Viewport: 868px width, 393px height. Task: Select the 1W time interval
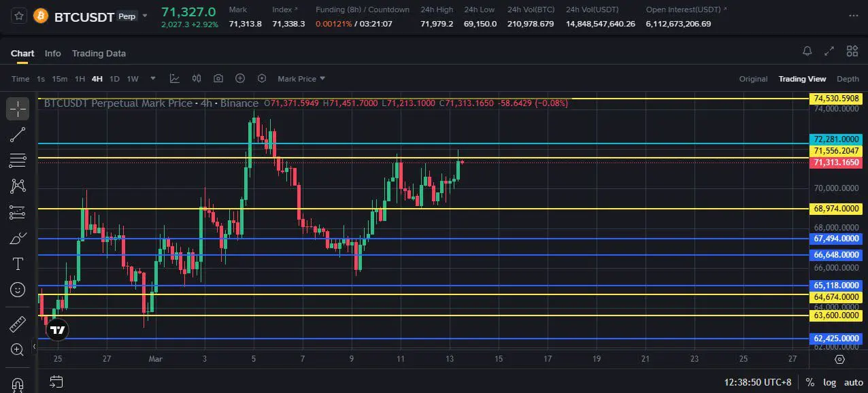(x=133, y=79)
